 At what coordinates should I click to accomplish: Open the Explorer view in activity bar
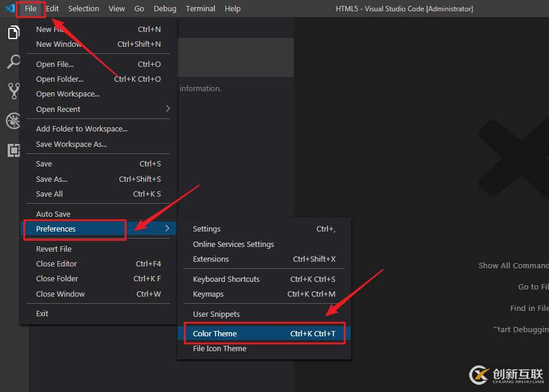pos(14,33)
